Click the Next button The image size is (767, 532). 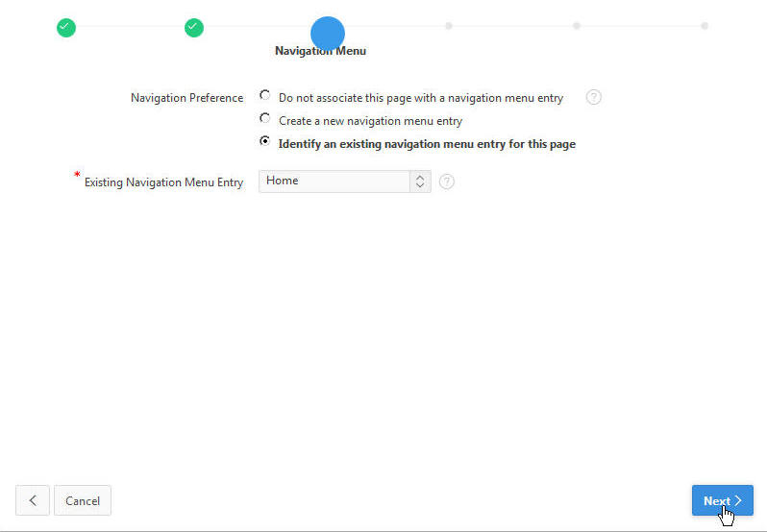(723, 500)
